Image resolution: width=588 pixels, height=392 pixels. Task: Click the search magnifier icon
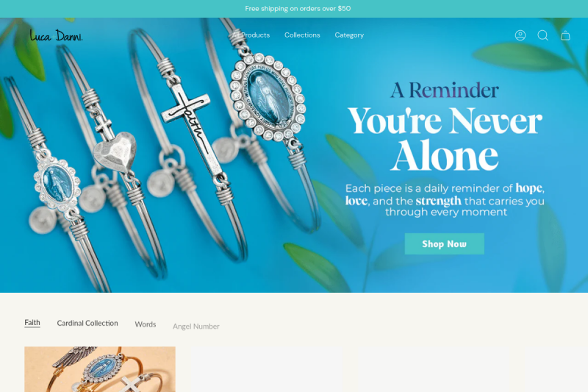pyautogui.click(x=542, y=35)
